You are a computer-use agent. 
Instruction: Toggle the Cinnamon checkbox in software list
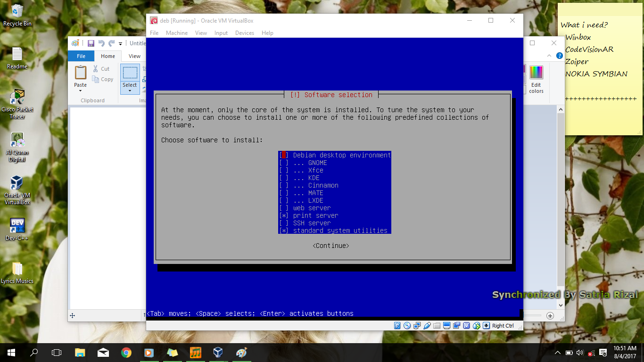(284, 185)
